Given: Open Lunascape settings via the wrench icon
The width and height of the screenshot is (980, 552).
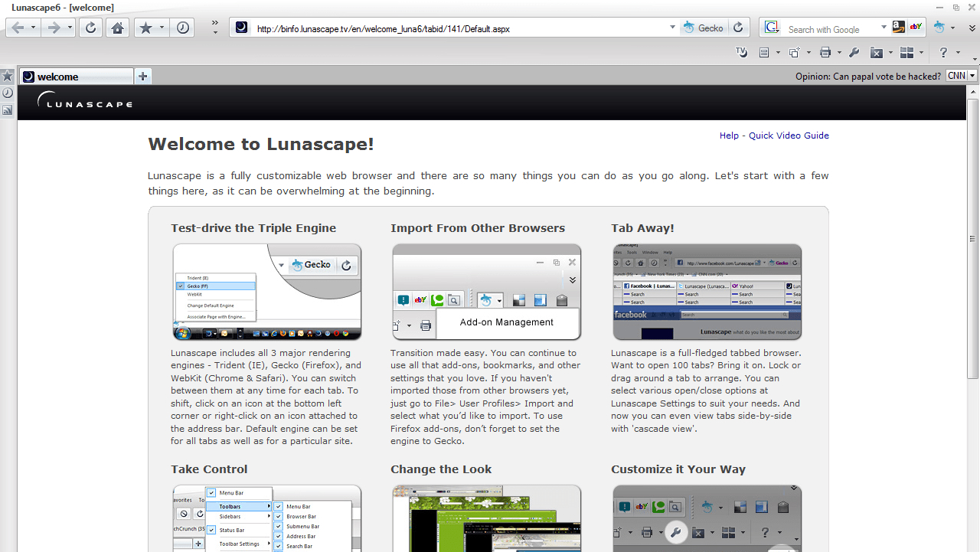Looking at the screenshot, I should (x=854, y=53).
